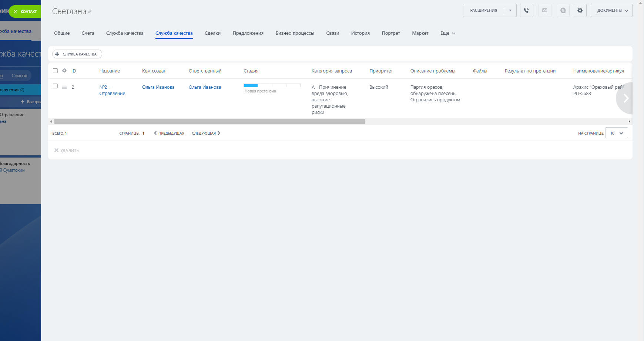The image size is (644, 341).
Task: Open the chat messenger icon button
Action: [563, 10]
